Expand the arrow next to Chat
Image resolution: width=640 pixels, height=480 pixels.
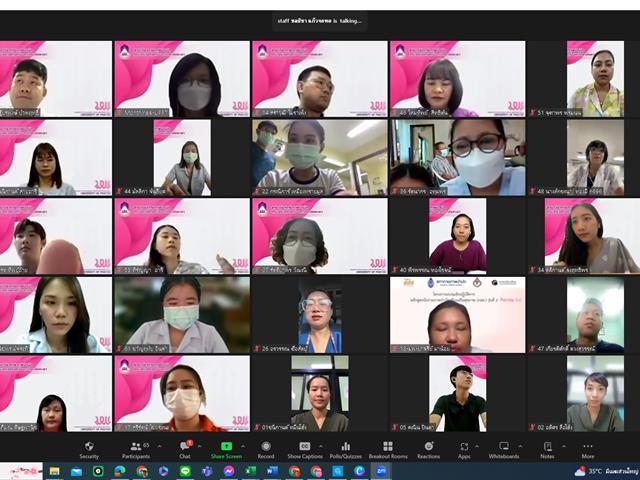[200, 446]
